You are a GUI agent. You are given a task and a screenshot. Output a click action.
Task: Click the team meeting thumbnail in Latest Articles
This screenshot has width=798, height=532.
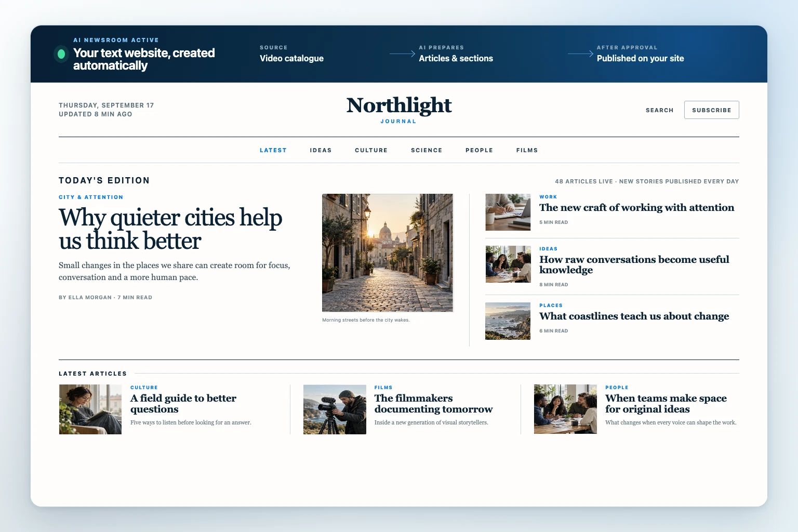[565, 409]
